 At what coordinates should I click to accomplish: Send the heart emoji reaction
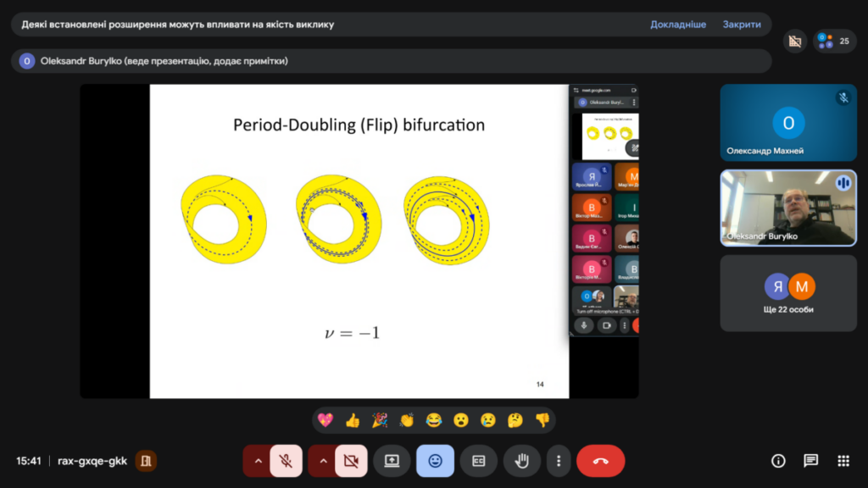[325, 419]
